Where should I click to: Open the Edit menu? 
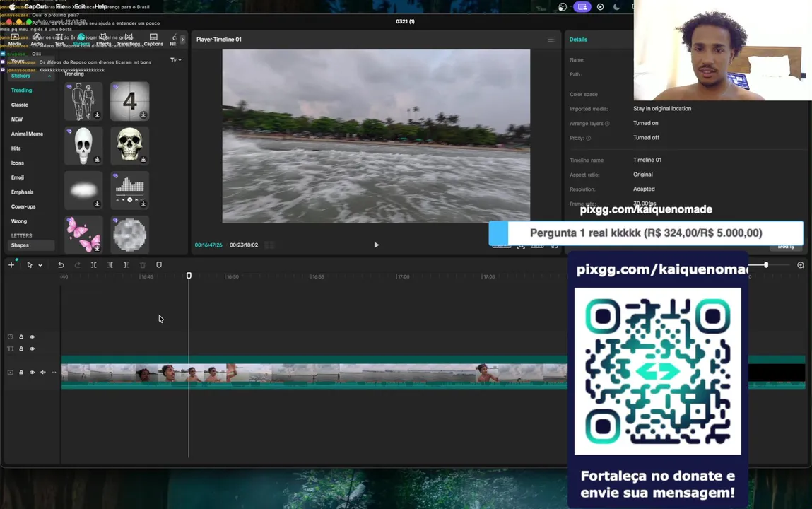pyautogui.click(x=80, y=7)
